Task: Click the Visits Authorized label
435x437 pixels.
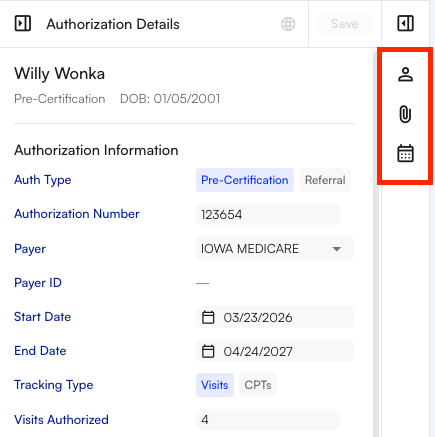Action: coord(61,420)
